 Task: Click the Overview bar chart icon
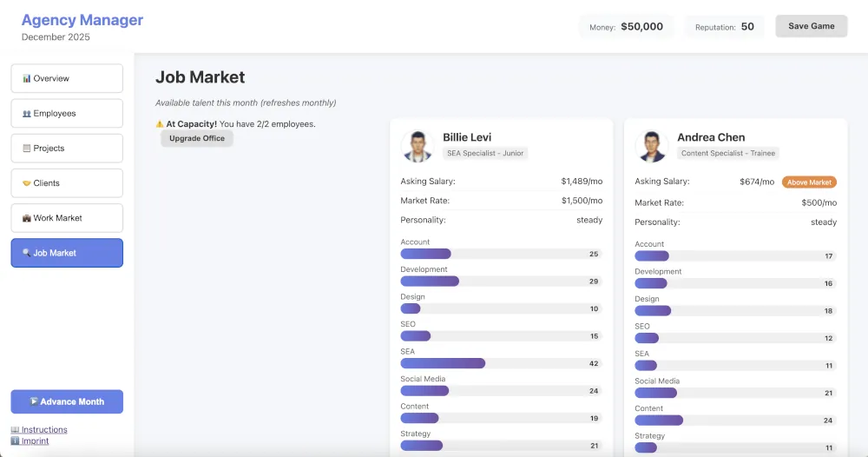pos(27,79)
